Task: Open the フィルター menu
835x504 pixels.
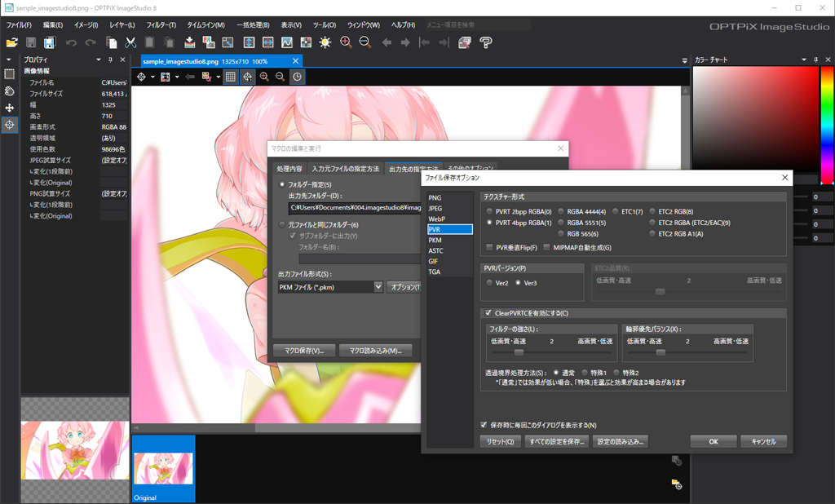Action: tap(161, 25)
